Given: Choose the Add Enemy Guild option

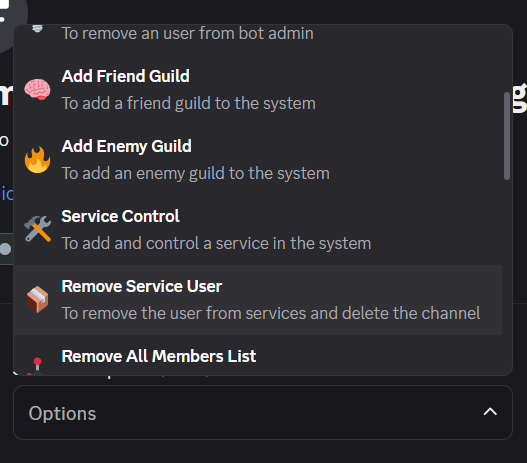Looking at the screenshot, I should click(x=258, y=160).
